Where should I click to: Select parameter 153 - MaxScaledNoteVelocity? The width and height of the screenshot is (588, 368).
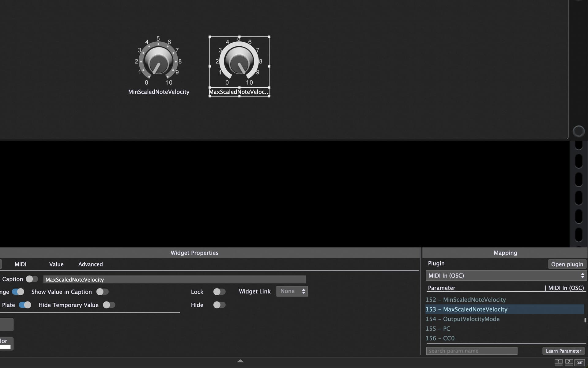coord(505,309)
